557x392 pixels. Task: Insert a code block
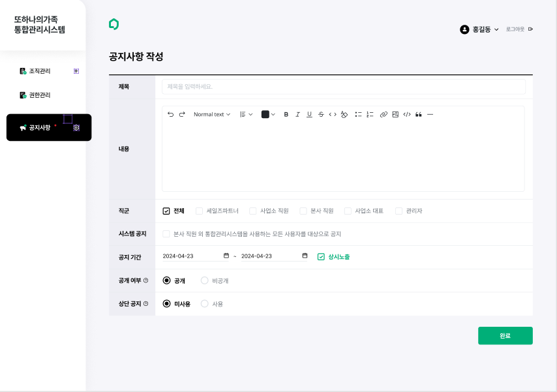tap(407, 114)
